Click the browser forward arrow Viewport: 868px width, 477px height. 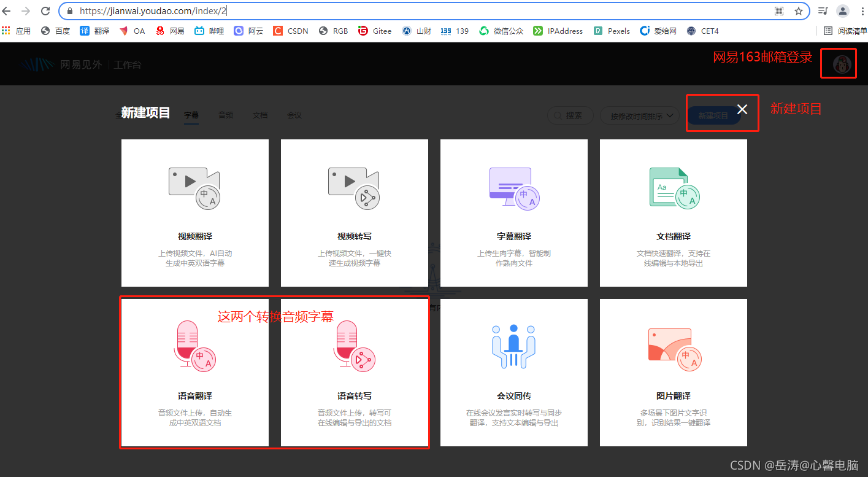(26, 11)
